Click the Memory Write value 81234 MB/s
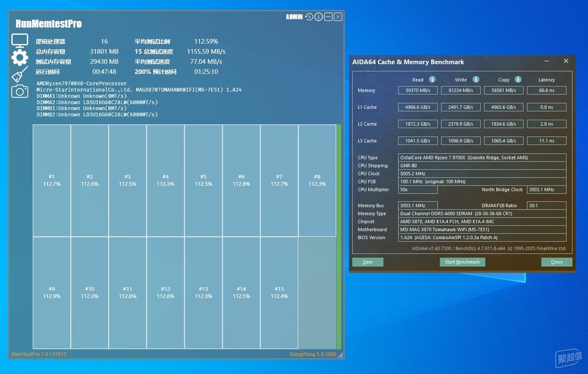The height and width of the screenshot is (374, 588). (461, 90)
